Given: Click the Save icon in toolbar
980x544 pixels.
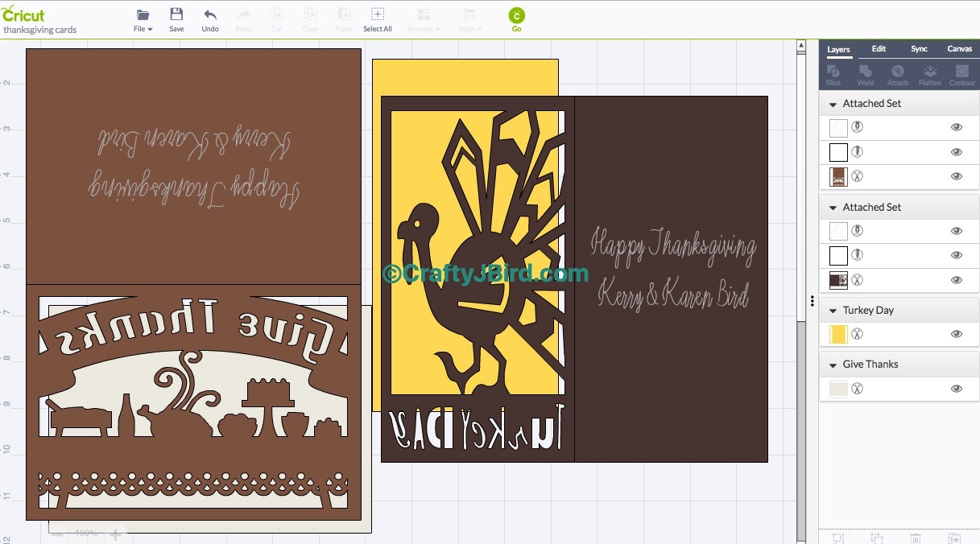Looking at the screenshot, I should pyautogui.click(x=176, y=15).
